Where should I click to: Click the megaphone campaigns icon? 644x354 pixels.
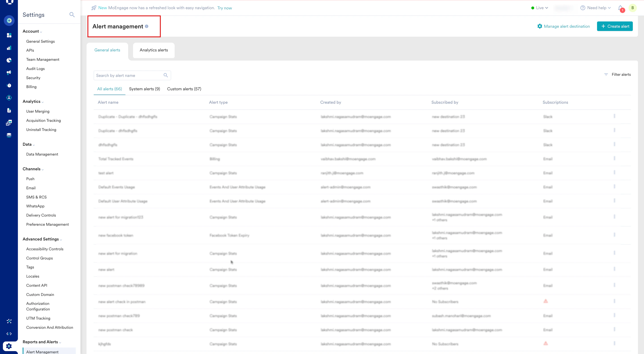click(x=9, y=73)
